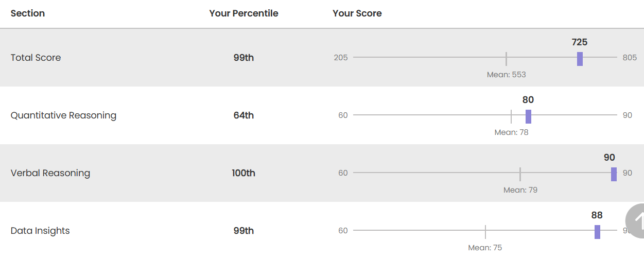
Task: Click the Mean: 553 label
Action: click(x=507, y=75)
